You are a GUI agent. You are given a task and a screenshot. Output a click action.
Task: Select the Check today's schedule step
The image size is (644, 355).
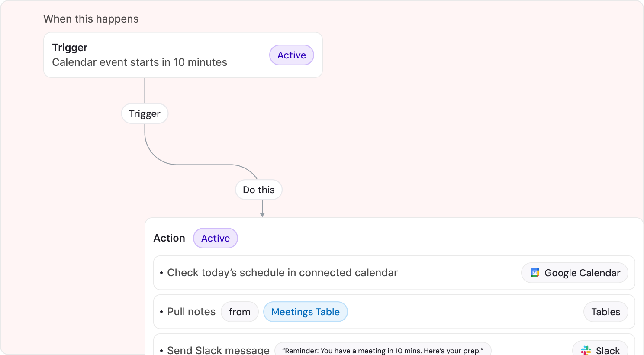tap(394, 273)
